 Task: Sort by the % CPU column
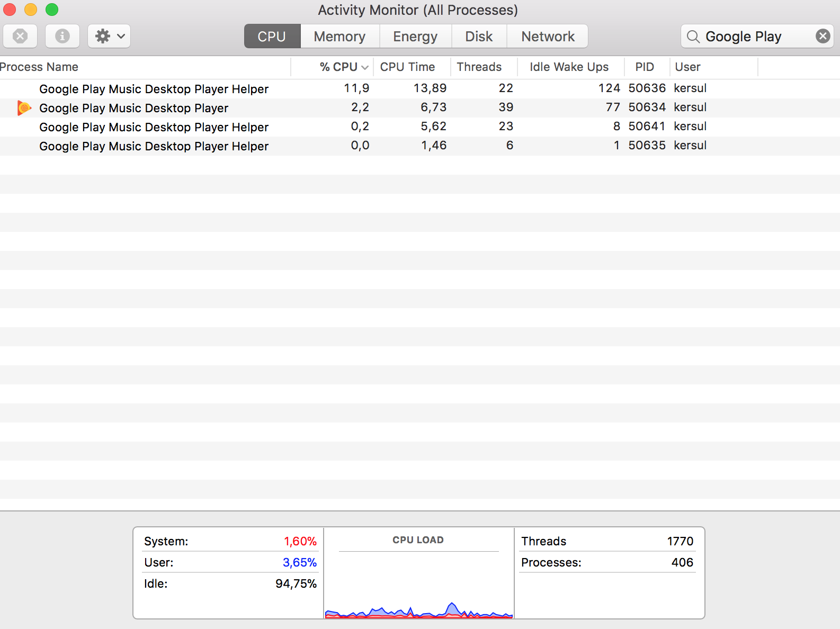coord(332,67)
